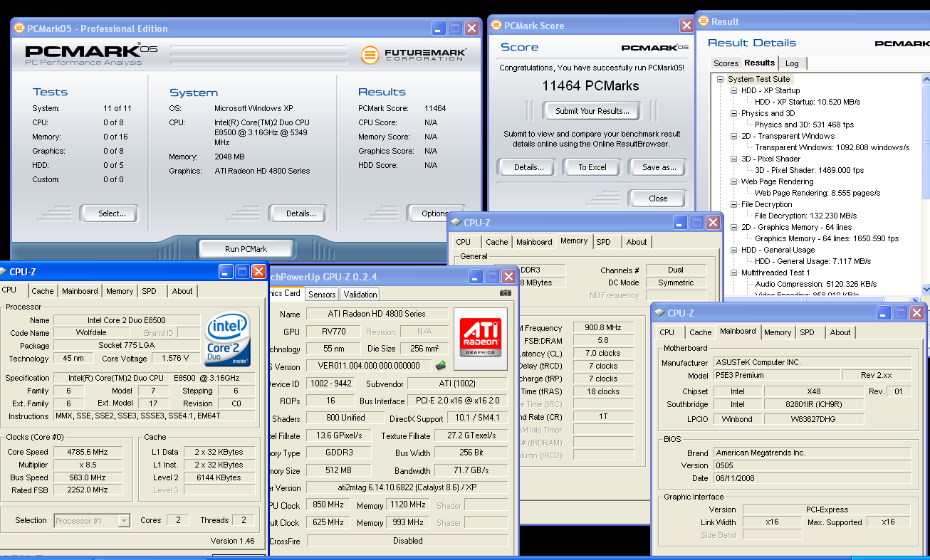Click Result tree scrollbar down arrow

click(926, 290)
